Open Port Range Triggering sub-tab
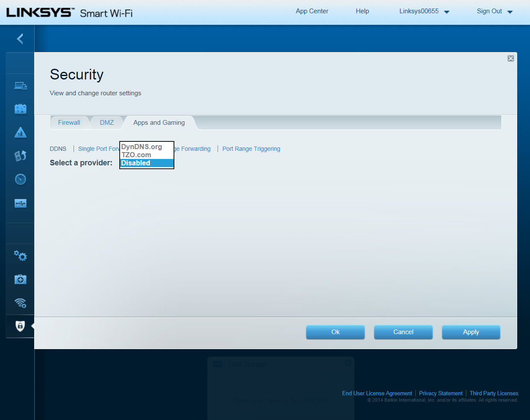Screen dimensions: 530x420 [x=251, y=149]
